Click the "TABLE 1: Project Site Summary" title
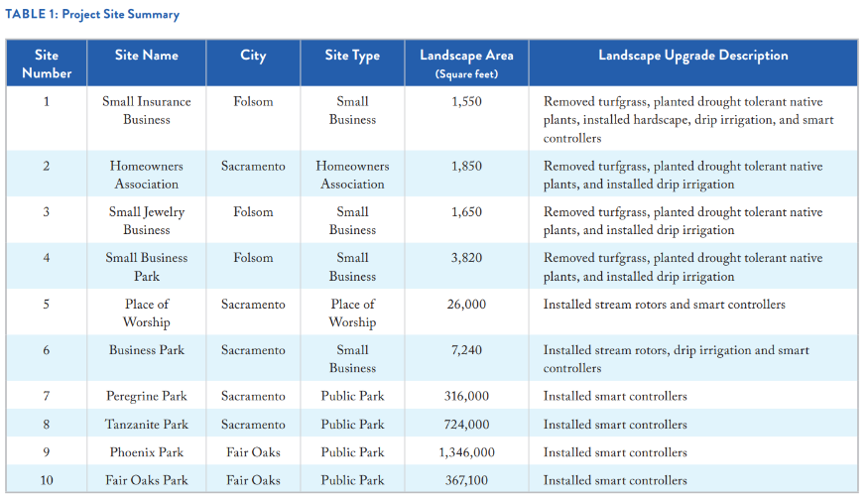Screen dimensions: 868x500 click(94, 15)
